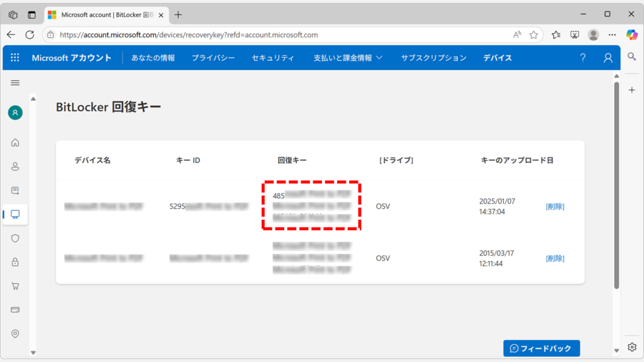Open the help question mark icon

tap(583, 58)
